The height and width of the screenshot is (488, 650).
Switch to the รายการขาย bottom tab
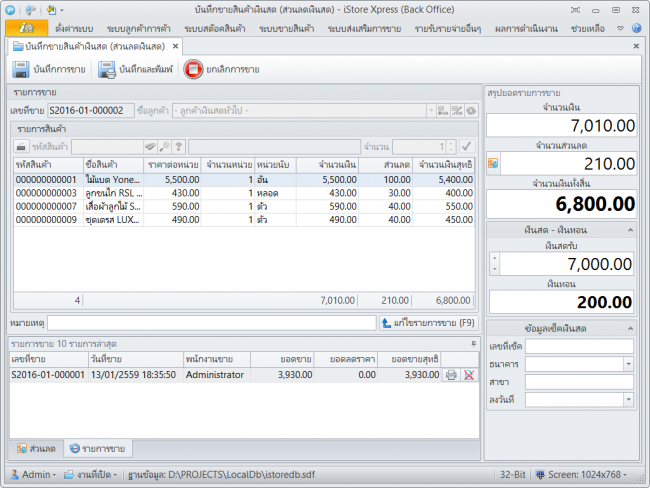97,449
